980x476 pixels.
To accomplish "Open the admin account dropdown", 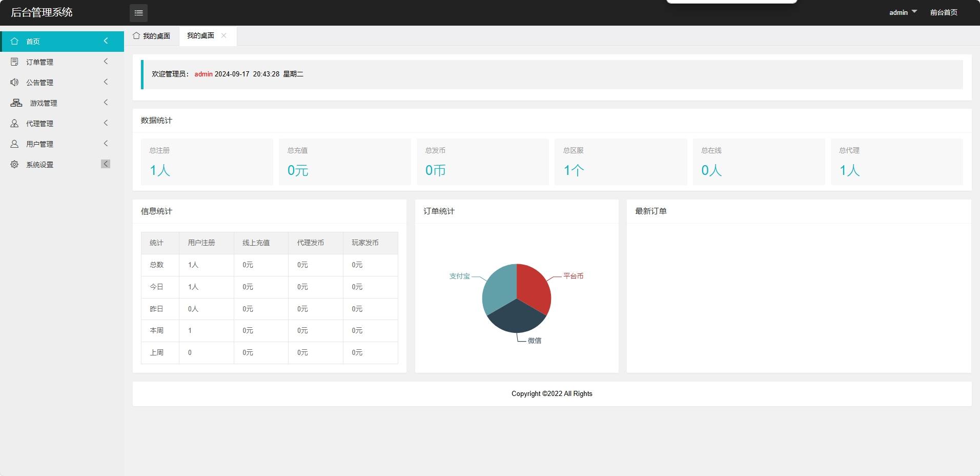I will click(903, 12).
